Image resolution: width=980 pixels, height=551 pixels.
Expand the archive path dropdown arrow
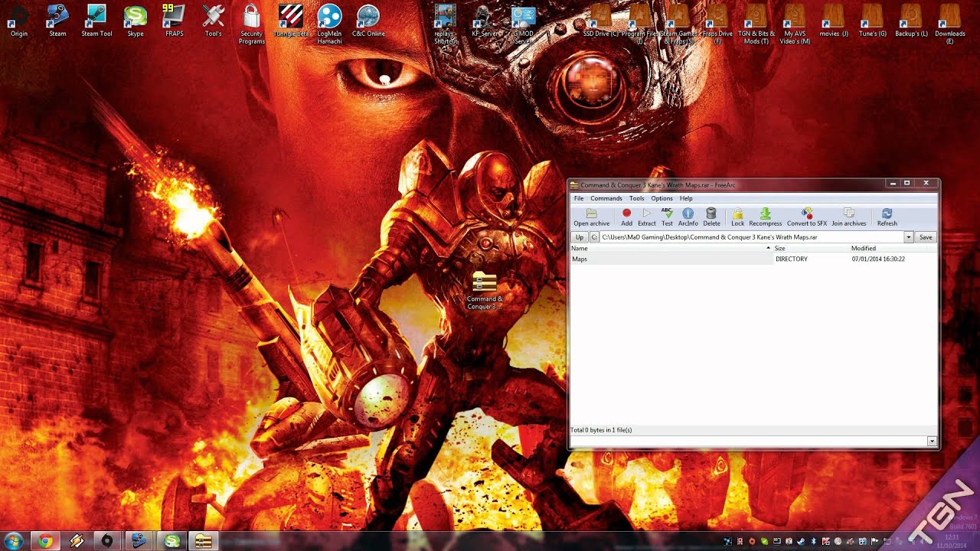click(x=909, y=237)
